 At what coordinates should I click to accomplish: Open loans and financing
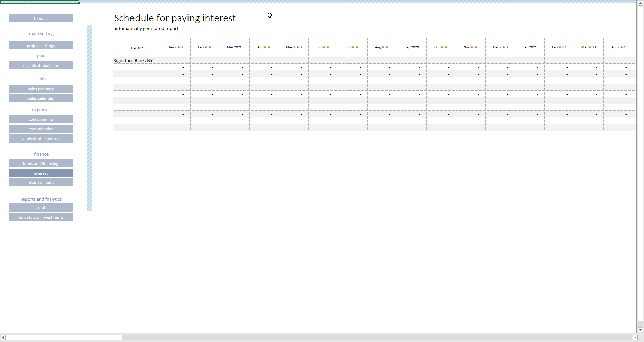pyautogui.click(x=41, y=163)
